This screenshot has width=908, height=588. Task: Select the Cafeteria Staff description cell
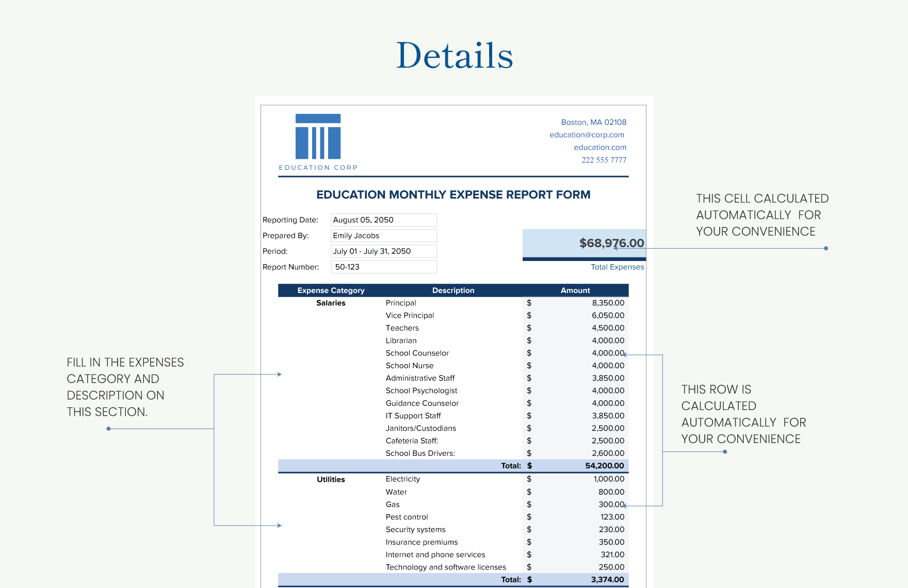tap(412, 441)
